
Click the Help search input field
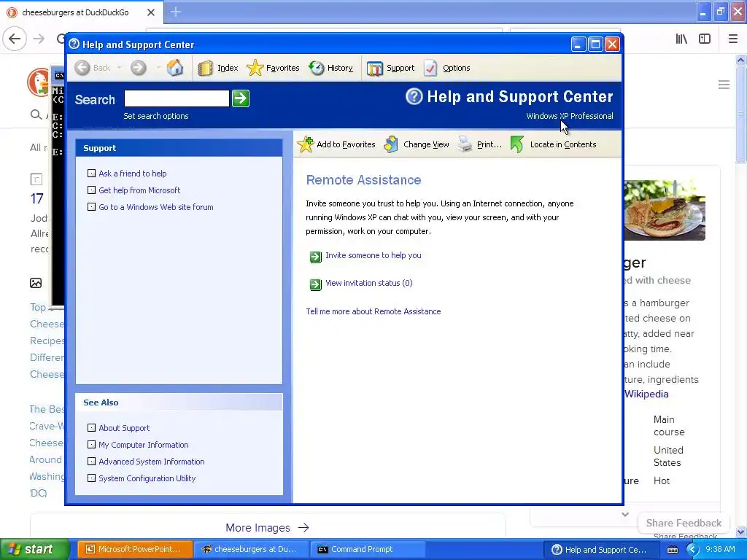[x=177, y=98]
